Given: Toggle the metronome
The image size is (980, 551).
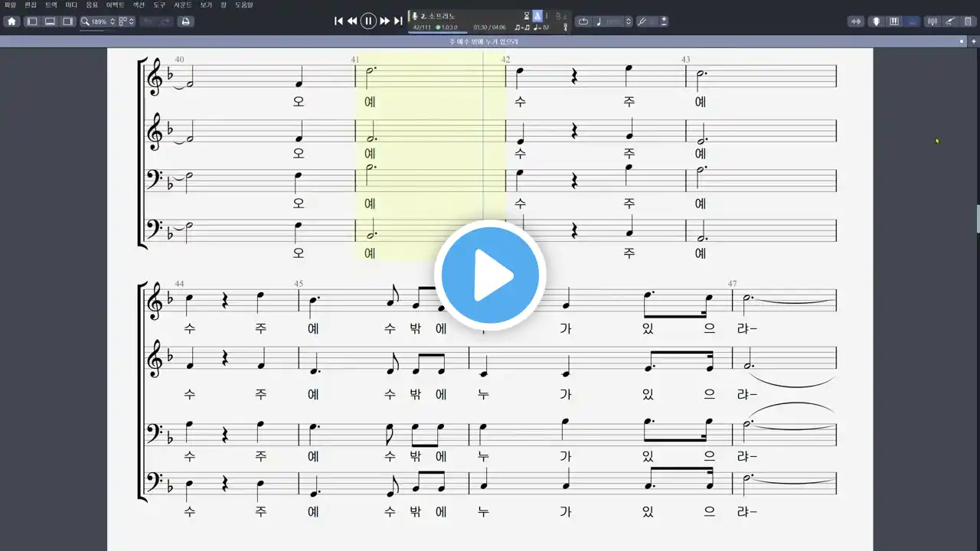Looking at the screenshot, I should coord(537,16).
